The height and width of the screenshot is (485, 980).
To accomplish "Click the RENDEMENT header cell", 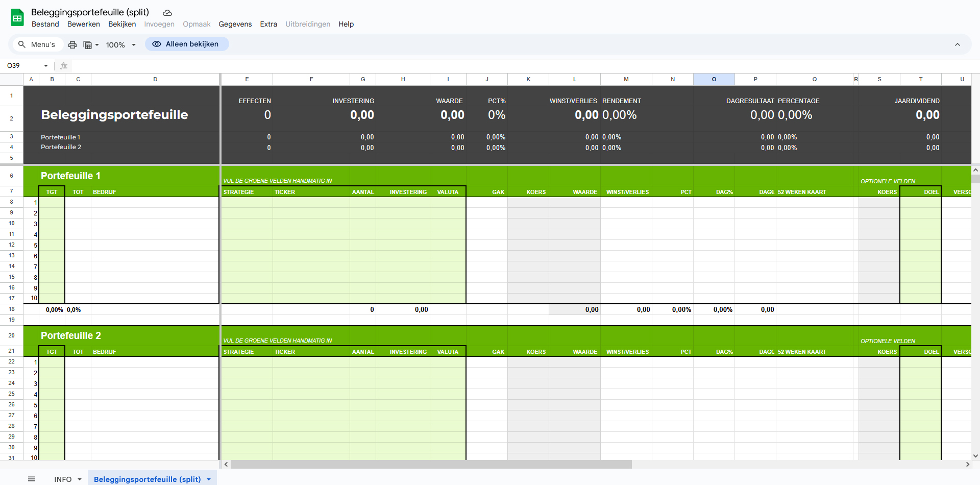I will [621, 101].
